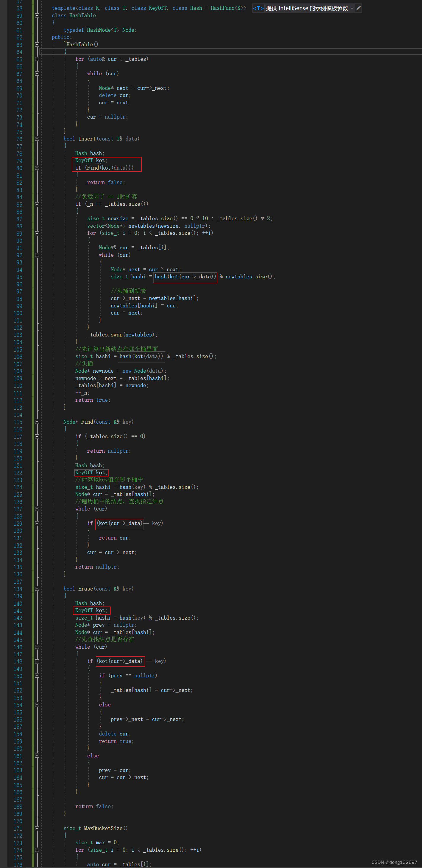Click the IntelliSense template parameter edit pencil icon
Screen dimensions: 422x868
coord(358,8)
